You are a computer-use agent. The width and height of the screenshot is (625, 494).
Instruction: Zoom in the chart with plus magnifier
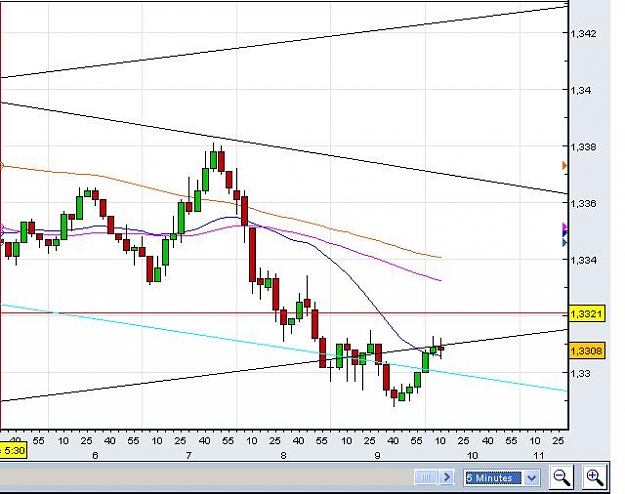(594, 476)
